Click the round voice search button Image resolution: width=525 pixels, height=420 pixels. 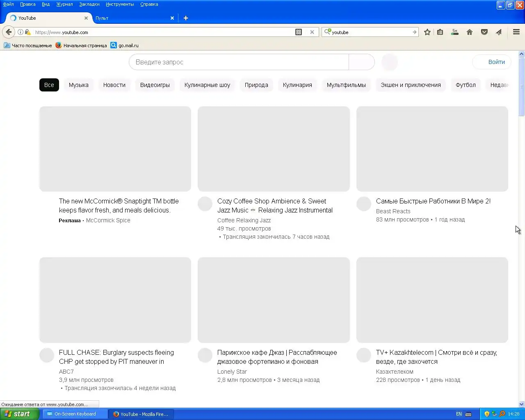click(390, 62)
